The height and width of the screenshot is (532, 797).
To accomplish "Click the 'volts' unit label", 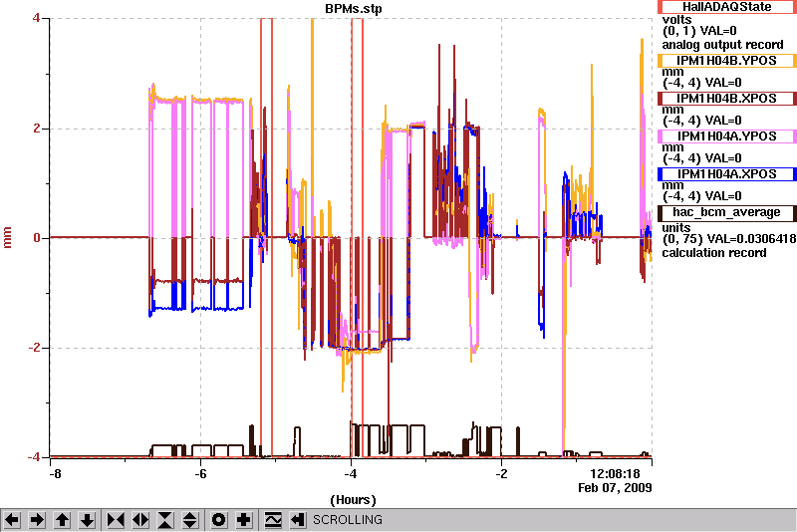I will click(x=676, y=19).
